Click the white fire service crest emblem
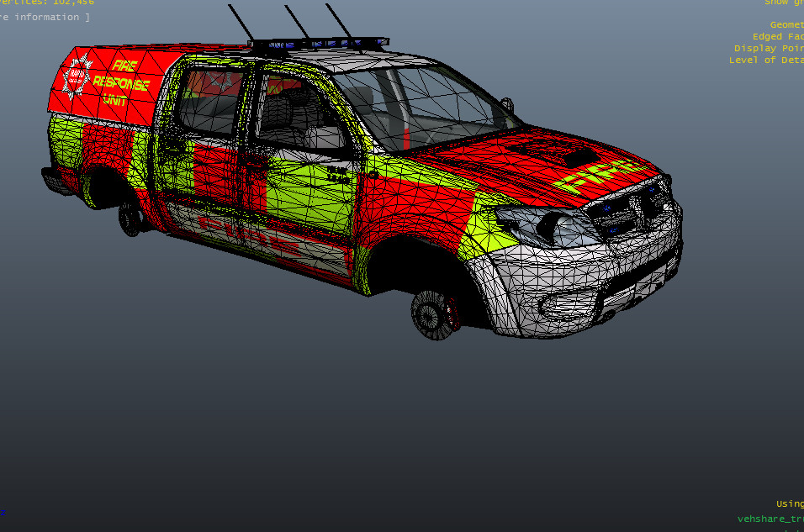Screen dimensions: 804x532 coord(78,79)
